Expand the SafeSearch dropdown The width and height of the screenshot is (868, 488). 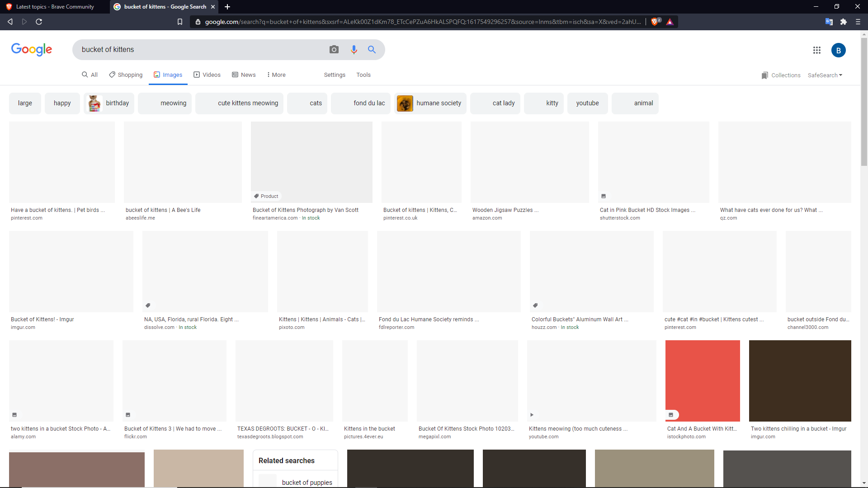tap(825, 75)
